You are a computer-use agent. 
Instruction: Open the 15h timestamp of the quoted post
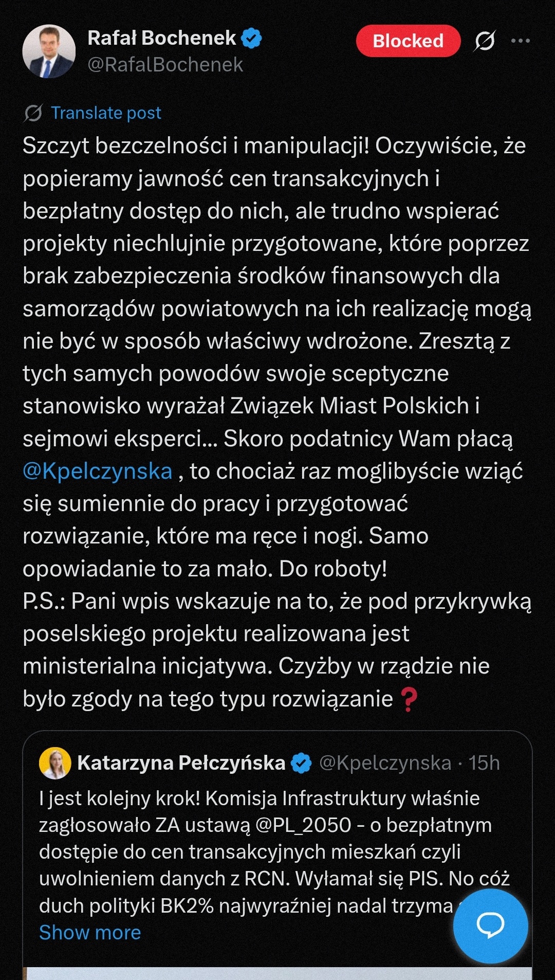click(485, 763)
